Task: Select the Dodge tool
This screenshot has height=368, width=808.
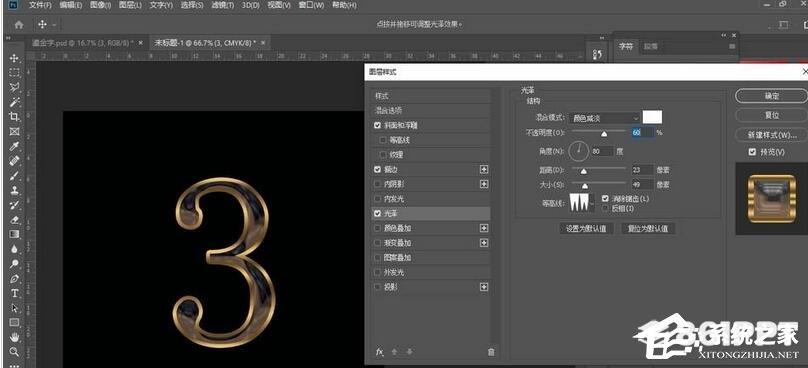Action: pos(14,264)
